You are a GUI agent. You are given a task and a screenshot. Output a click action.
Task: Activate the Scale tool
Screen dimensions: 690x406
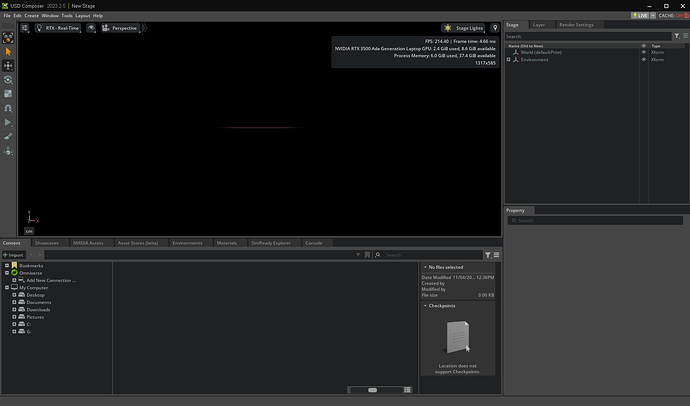tap(8, 94)
